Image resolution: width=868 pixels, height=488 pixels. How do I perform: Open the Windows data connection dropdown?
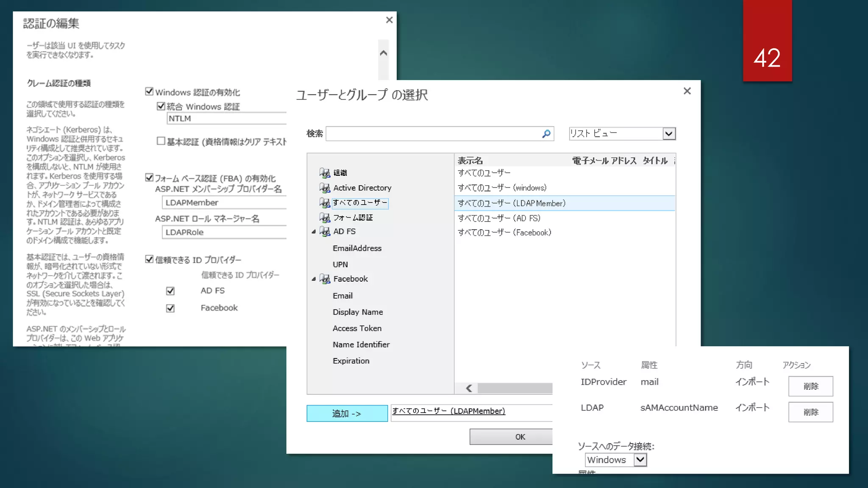640,460
